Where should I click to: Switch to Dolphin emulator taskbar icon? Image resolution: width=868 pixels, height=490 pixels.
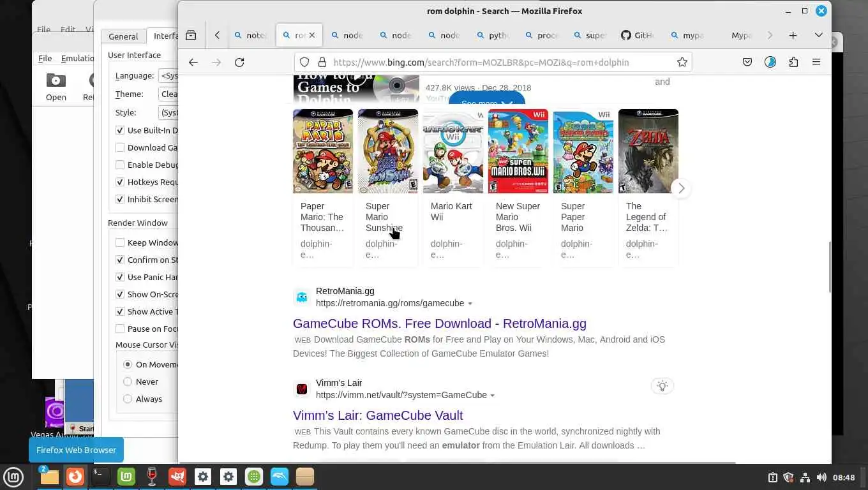pyautogui.click(x=280, y=477)
